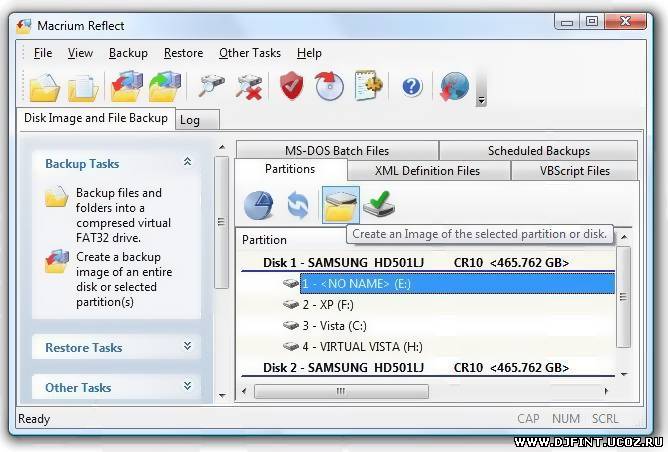Click the partition list scroll-down arrow
The width and height of the screenshot is (668, 452).
click(x=624, y=374)
